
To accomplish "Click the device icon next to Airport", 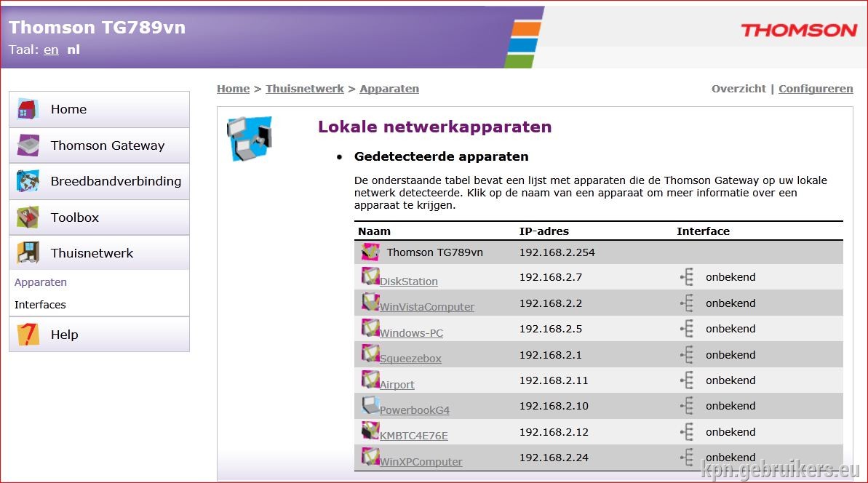I will click(x=370, y=379).
